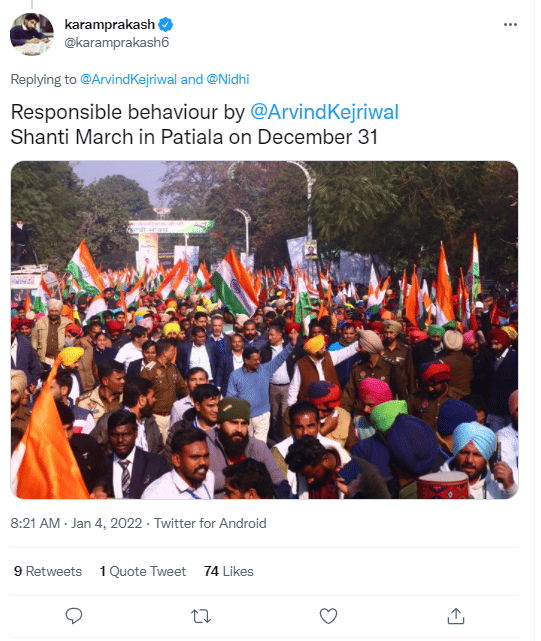Enlarge the Shanti March rally photo
This screenshot has width=541, height=641.
[264, 329]
